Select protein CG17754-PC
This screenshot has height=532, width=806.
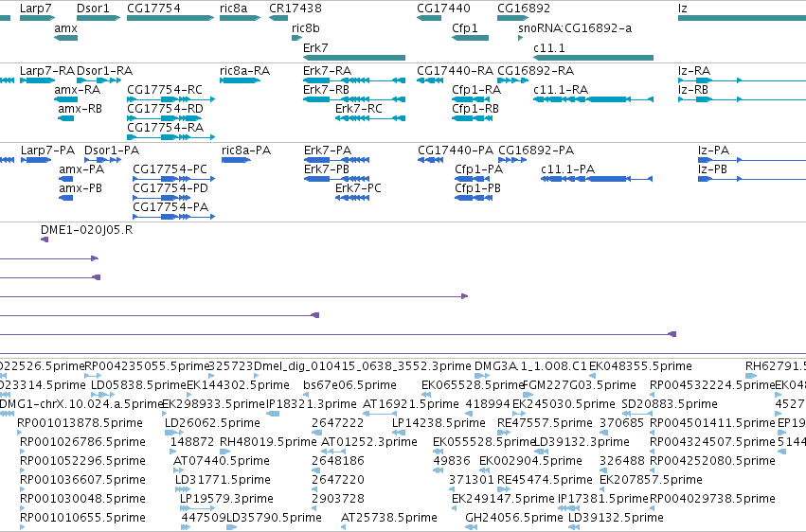click(173, 179)
